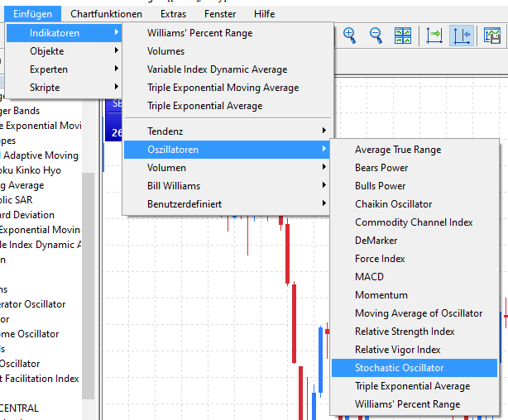Select Triple Exponential Average in Indikatoren list
Screen dimensions: 508x420
228,106
